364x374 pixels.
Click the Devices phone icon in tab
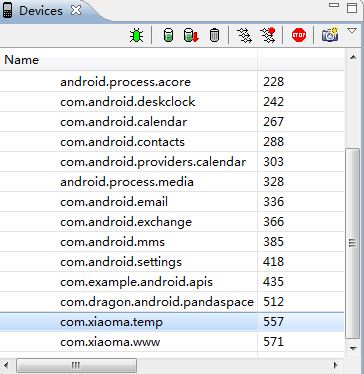[7, 10]
